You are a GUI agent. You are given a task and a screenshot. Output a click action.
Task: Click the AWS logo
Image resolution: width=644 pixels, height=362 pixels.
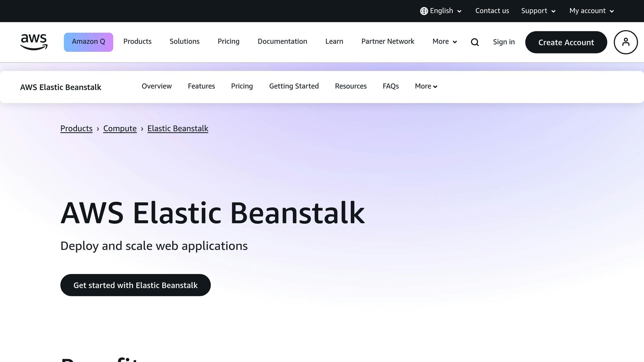(x=34, y=42)
